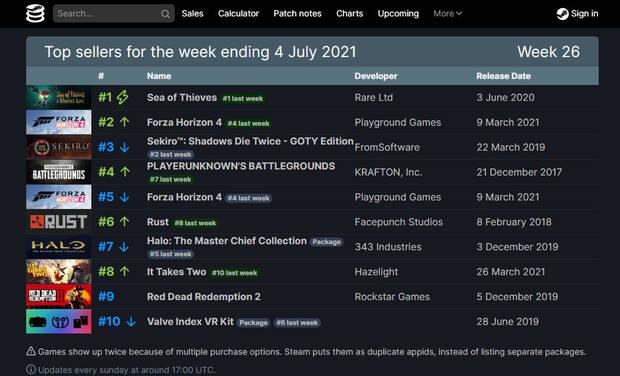620x376 pixels.
Task: Click the Facepunch Studios developer cell
Action: pyautogui.click(x=399, y=222)
